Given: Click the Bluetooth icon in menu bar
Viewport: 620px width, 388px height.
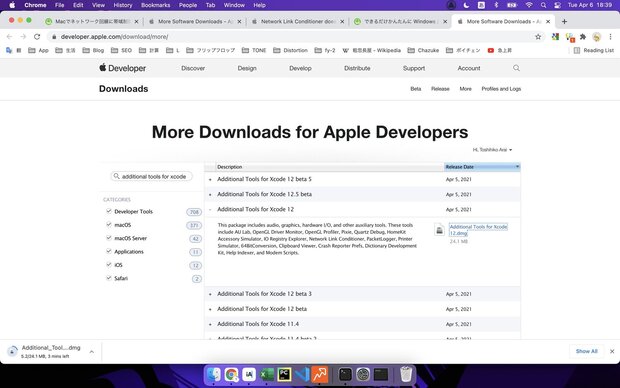Looking at the screenshot, I should click(x=496, y=5).
